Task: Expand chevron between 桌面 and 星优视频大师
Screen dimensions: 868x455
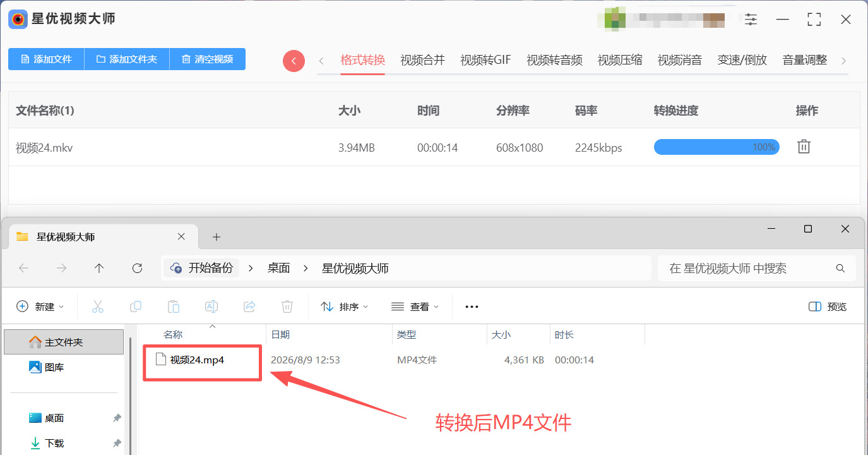Action: click(x=306, y=268)
